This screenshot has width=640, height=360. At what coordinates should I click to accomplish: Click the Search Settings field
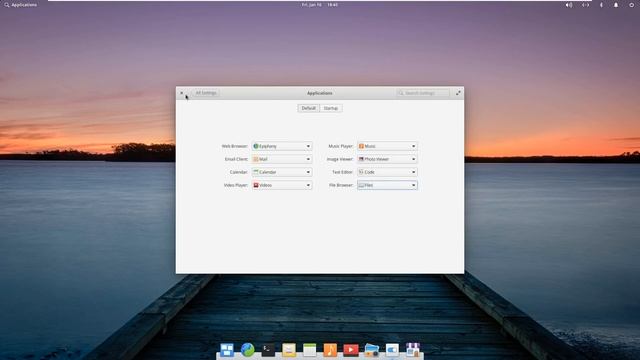pyautogui.click(x=423, y=93)
